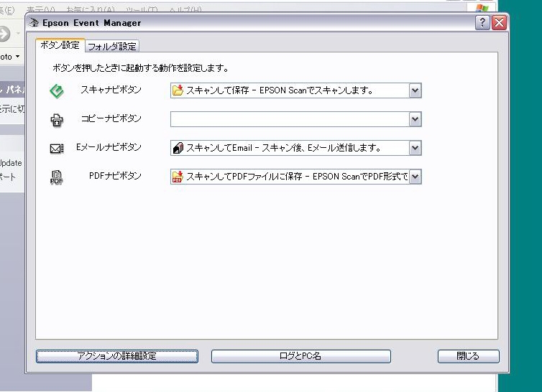Close the Epson Event Manager dialog

tap(500, 23)
